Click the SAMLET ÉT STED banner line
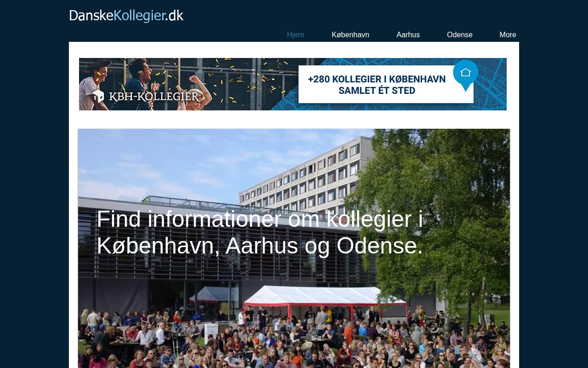Screen dimensions: 588x368 (377, 91)
